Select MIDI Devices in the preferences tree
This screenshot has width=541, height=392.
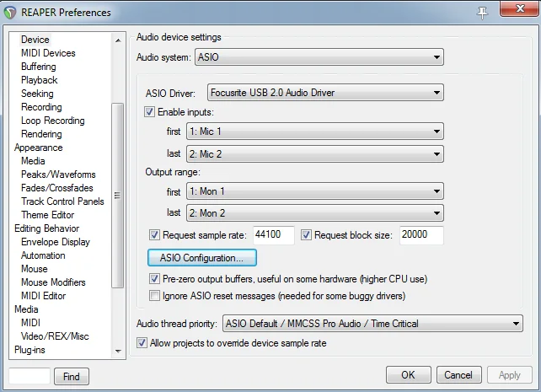[48, 53]
